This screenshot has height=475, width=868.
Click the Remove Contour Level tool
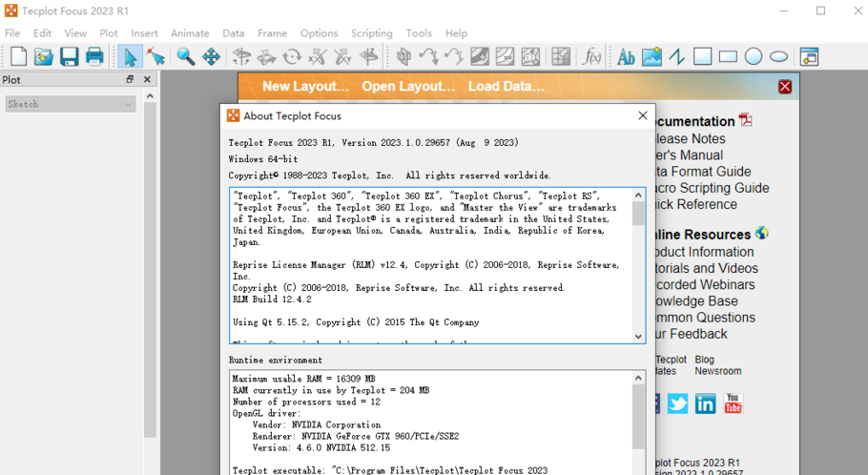click(x=505, y=56)
